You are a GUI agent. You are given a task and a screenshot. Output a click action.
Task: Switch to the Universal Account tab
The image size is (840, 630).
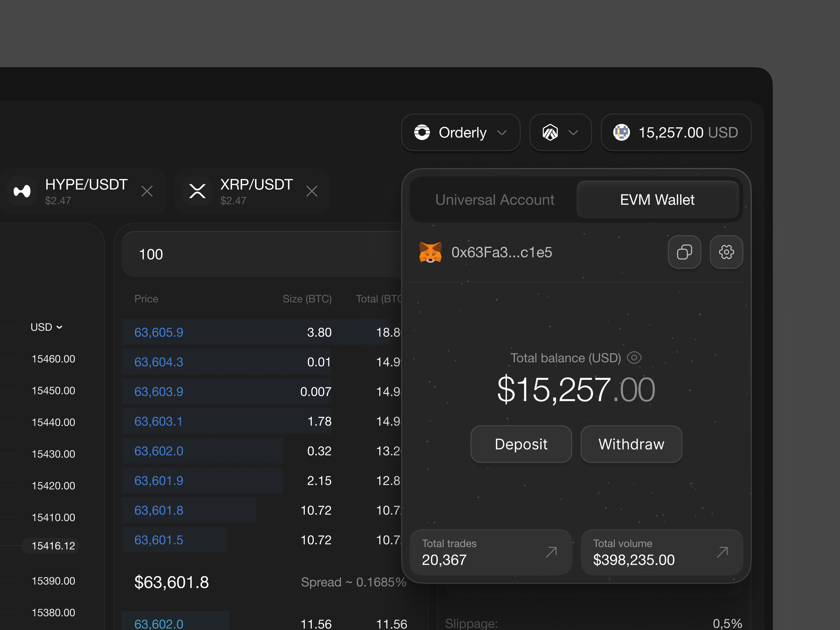click(495, 199)
